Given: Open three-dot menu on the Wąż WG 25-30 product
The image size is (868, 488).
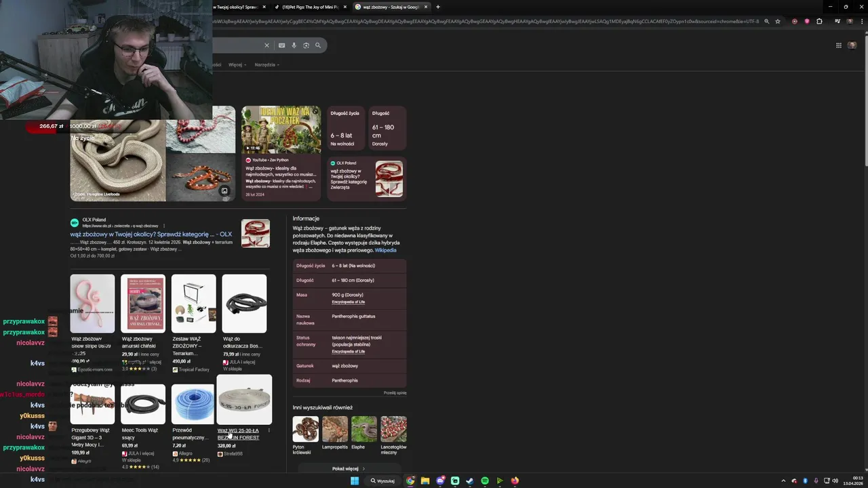Looking at the screenshot, I should click(x=269, y=430).
